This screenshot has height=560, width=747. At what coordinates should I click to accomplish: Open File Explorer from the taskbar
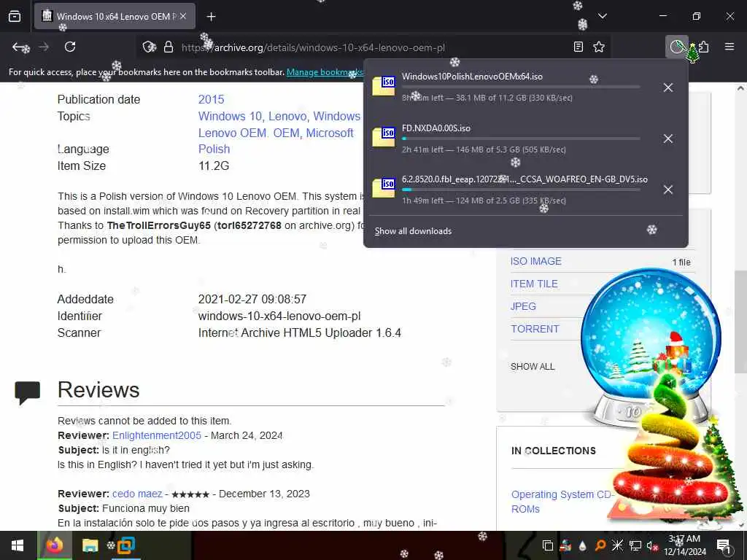pyautogui.click(x=90, y=545)
